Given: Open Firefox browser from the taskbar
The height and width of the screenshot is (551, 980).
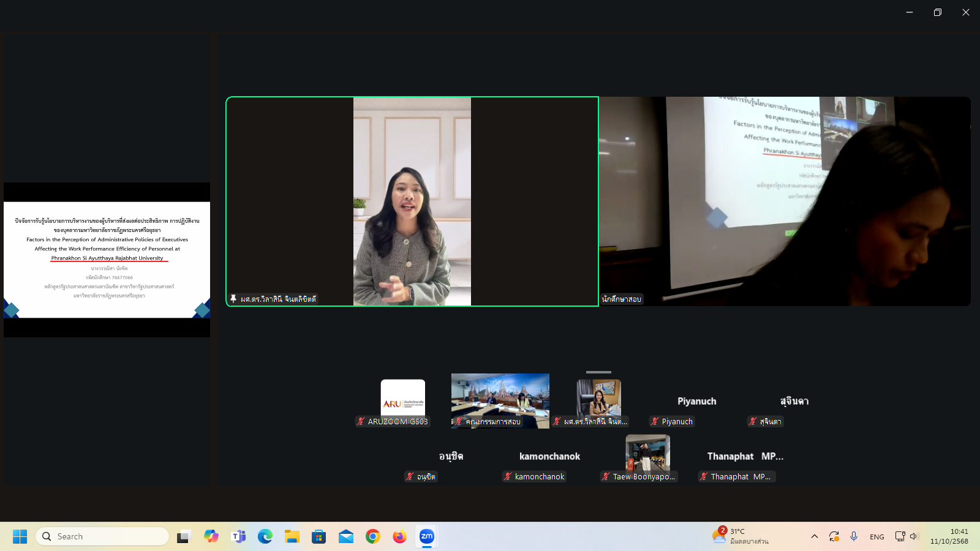Looking at the screenshot, I should pos(399,536).
